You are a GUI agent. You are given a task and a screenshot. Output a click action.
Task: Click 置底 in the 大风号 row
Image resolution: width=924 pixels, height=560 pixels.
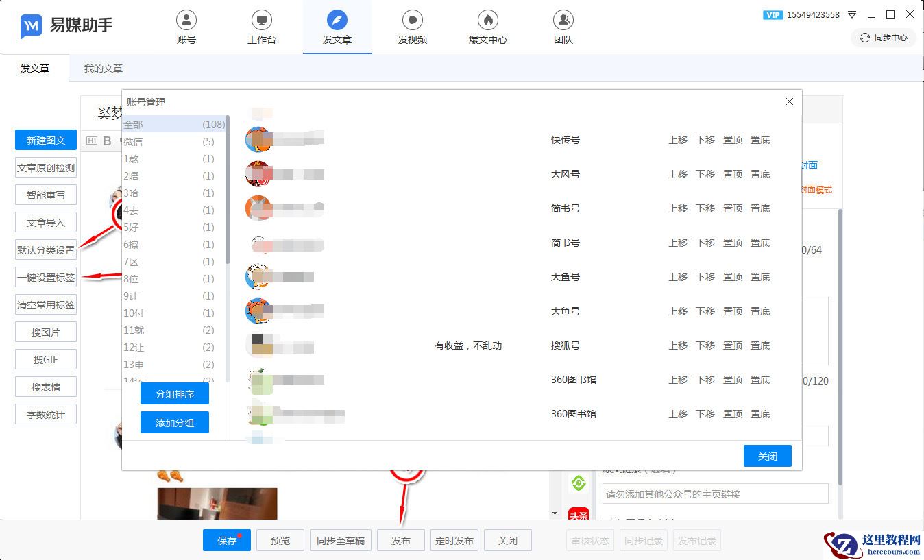[x=760, y=174]
